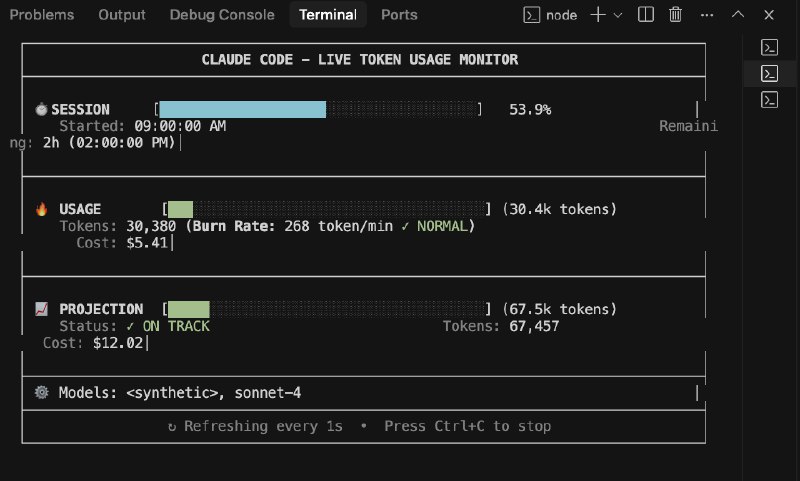Click the USAGE fire icon

click(42, 209)
